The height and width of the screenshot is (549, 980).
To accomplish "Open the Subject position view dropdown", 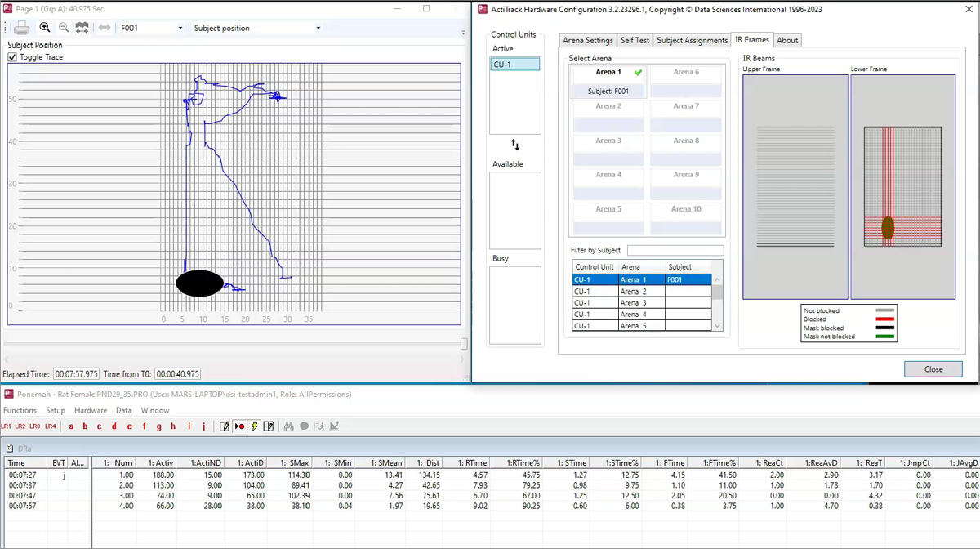I will pyautogui.click(x=318, y=28).
